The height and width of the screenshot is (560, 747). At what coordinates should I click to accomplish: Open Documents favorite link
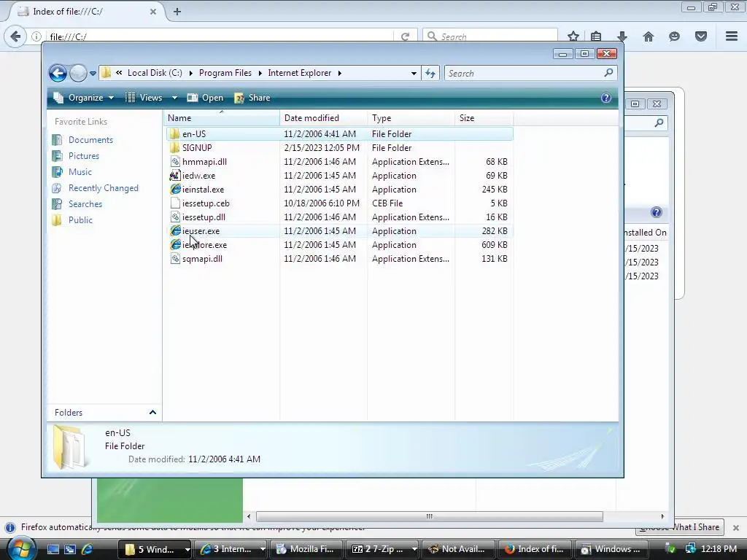point(90,140)
